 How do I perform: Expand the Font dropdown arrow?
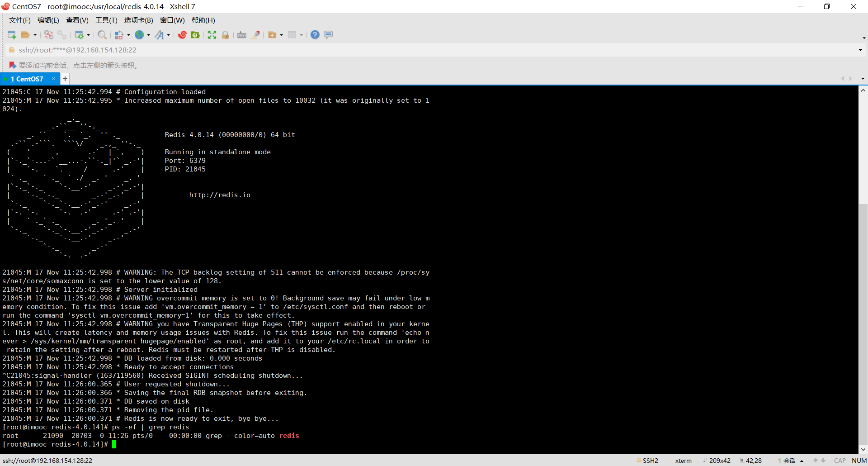tap(168, 35)
